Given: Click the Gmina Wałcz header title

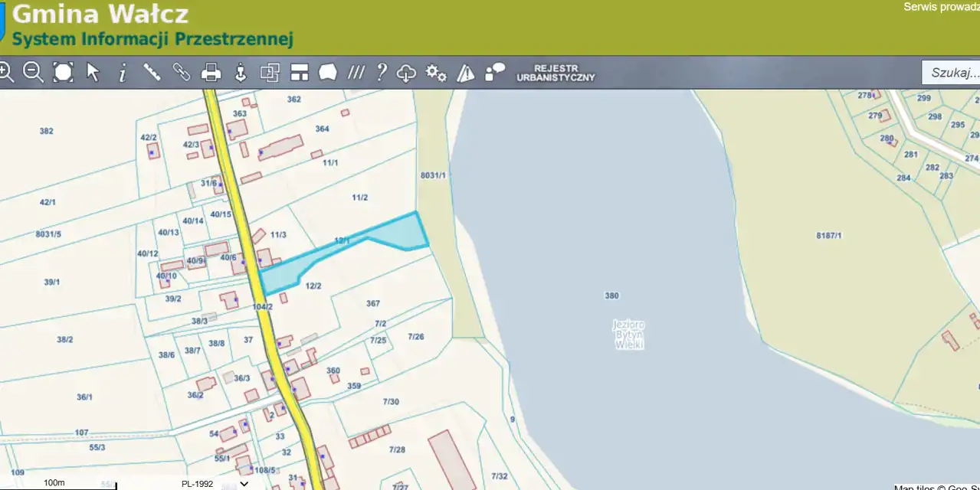Looking at the screenshot, I should 100,14.
